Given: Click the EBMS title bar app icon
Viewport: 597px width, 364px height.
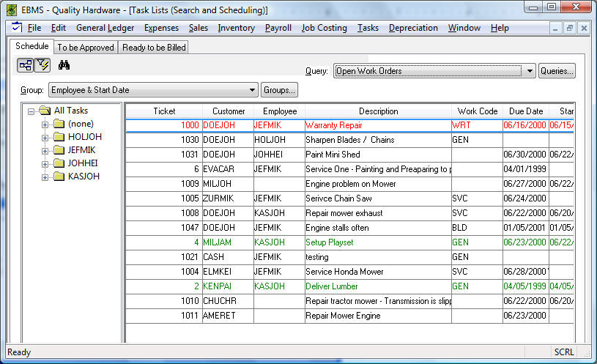Looking at the screenshot, I should pos(11,10).
